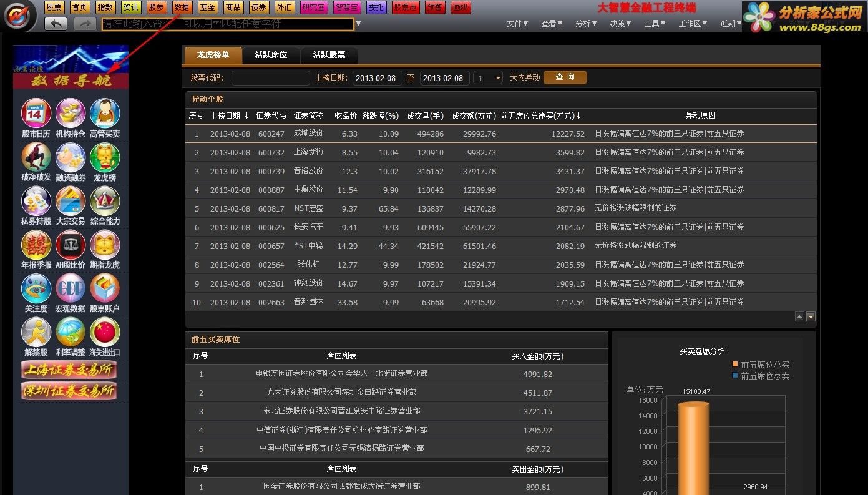
Task: Click the 指数 toolbar button
Action: (x=105, y=7)
